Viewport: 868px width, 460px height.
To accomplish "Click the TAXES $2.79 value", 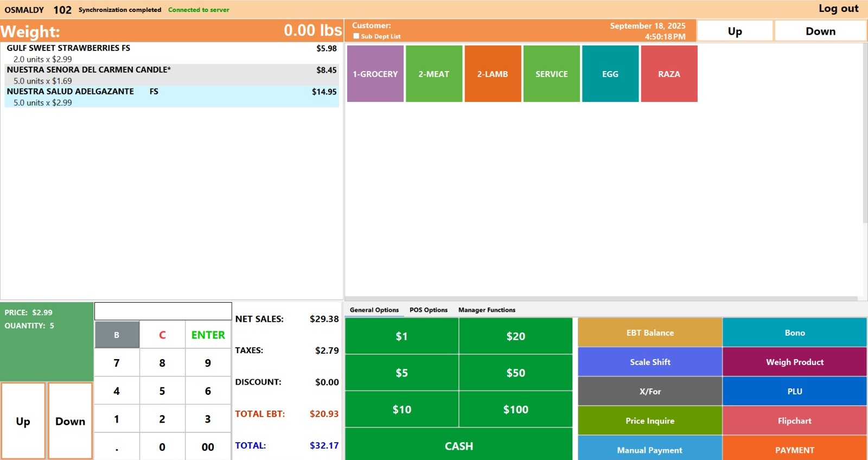I will coord(327,350).
